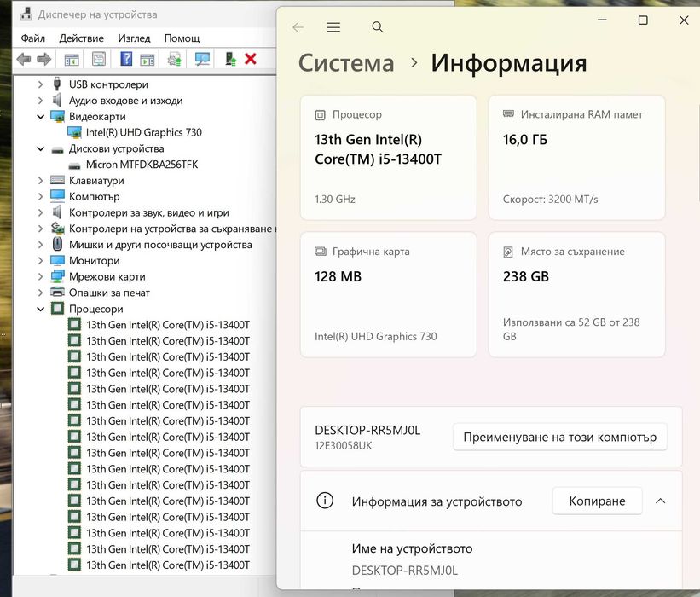The width and height of the screenshot is (700, 597).
Task: Expand Контролери за звук, видео и игри
Action: (x=41, y=212)
